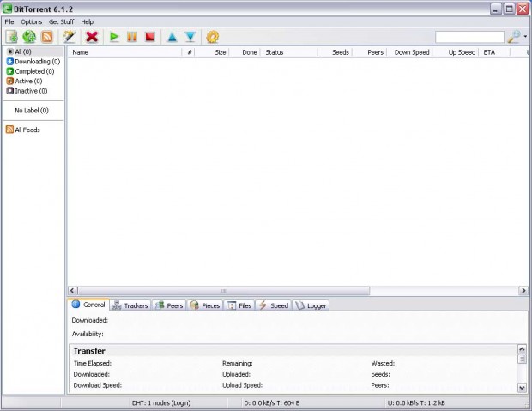Minimize the BitTorrent window
Image resolution: width=532 pixels, height=411 pixels.
[x=496, y=9]
